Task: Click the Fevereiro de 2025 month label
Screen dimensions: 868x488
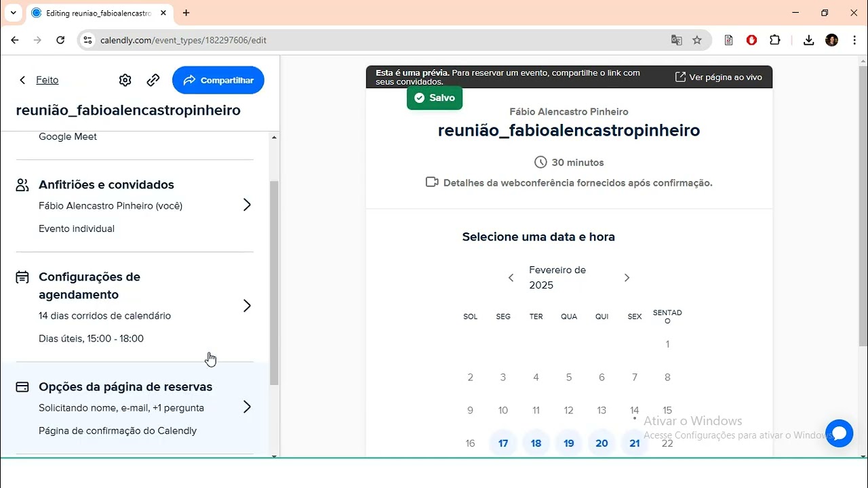Action: [x=557, y=278]
